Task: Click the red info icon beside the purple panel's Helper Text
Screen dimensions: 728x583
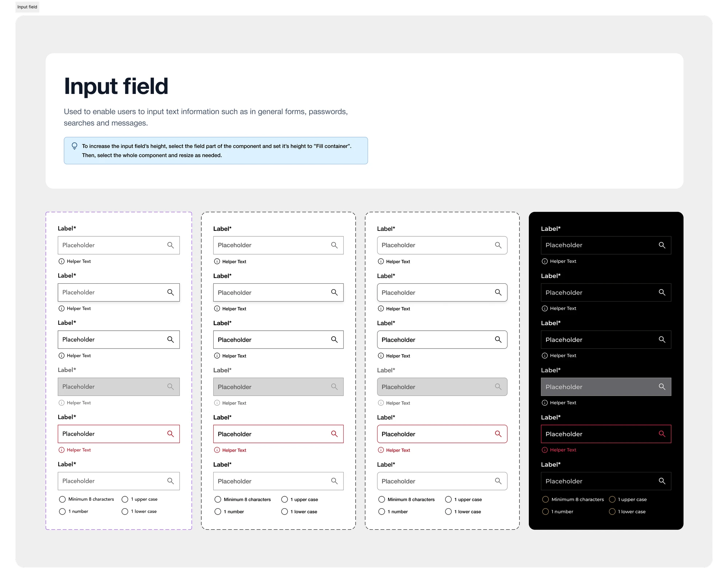Action: tap(62, 450)
